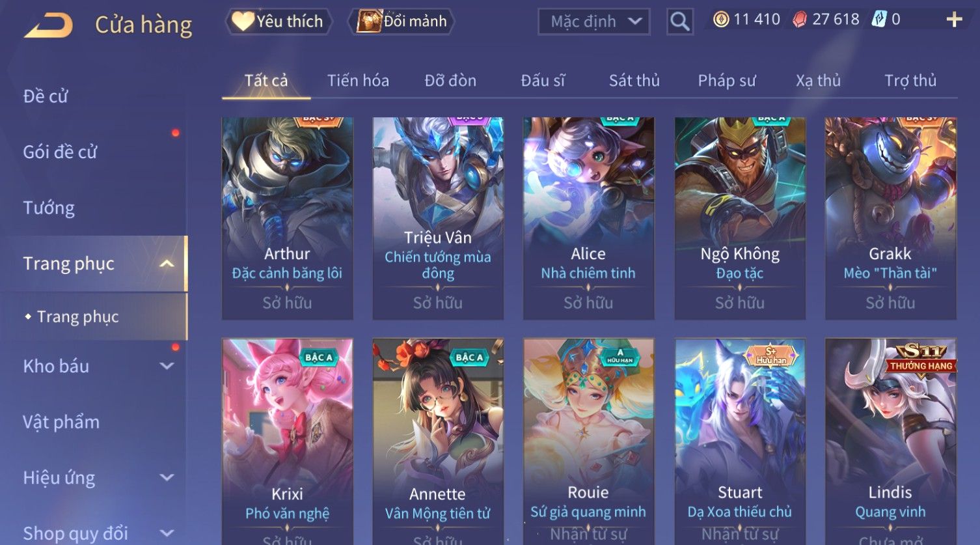This screenshot has width=980, height=545.
Task: Go back using the golden return arrow
Action: click(49, 25)
